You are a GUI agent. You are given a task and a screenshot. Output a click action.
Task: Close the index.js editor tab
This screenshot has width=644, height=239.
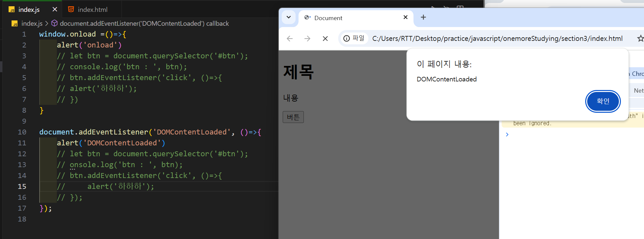tap(55, 10)
